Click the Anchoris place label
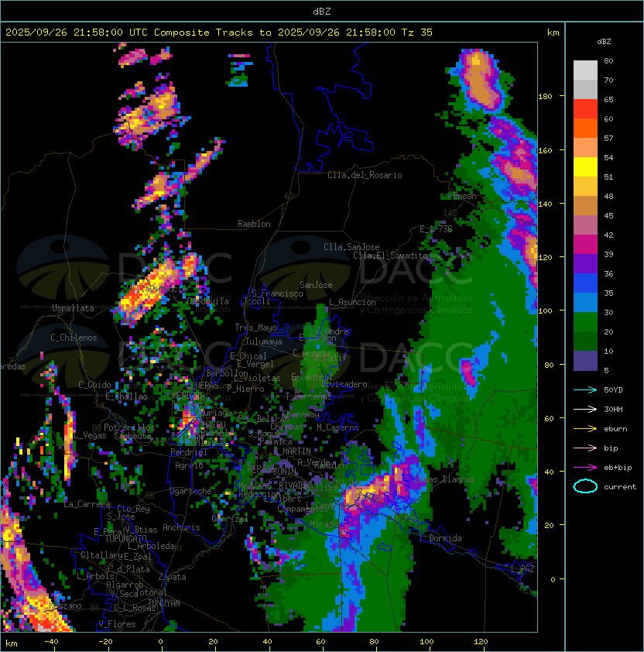Viewport: 644px width, 652px height. pos(181,527)
